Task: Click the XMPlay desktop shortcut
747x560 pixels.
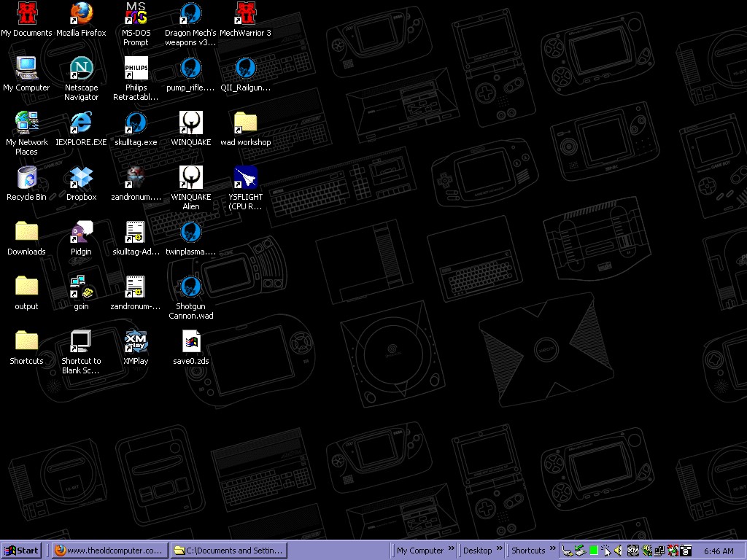Action: [136, 342]
